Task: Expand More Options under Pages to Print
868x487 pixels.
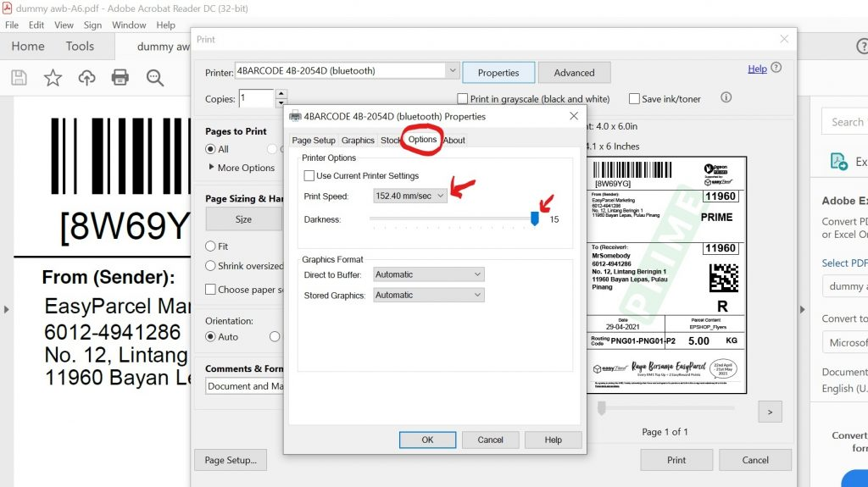Action: pos(242,168)
